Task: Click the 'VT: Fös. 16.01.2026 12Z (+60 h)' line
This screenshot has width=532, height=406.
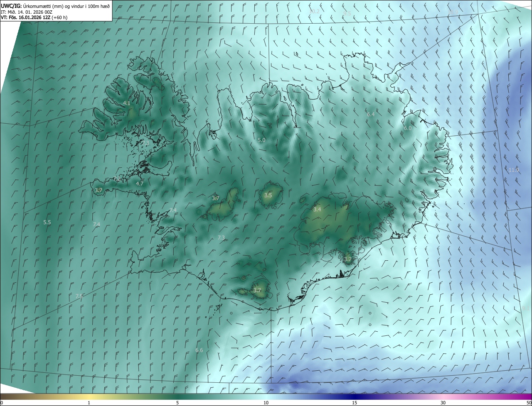Action: (34, 17)
